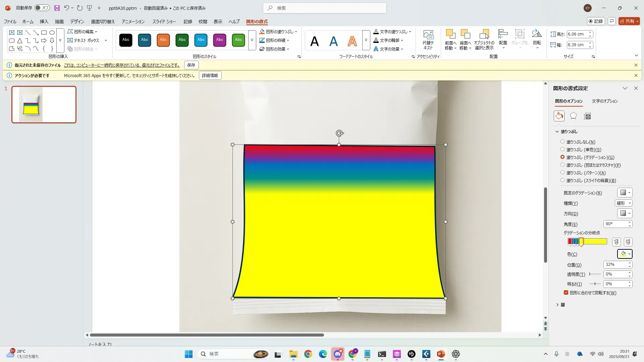This screenshot has width=644, height=362.
Task: Open the Effects pentagon icon tab
Action: pyautogui.click(x=573, y=116)
